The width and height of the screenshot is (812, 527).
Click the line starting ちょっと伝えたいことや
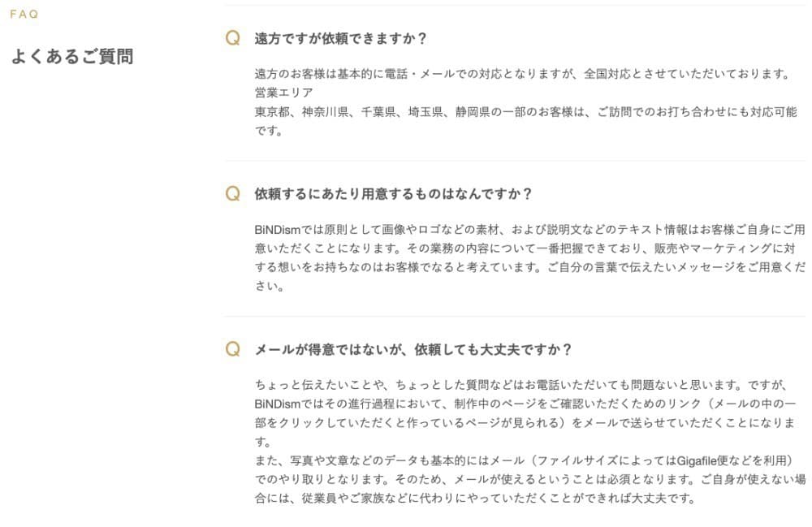click(x=520, y=385)
